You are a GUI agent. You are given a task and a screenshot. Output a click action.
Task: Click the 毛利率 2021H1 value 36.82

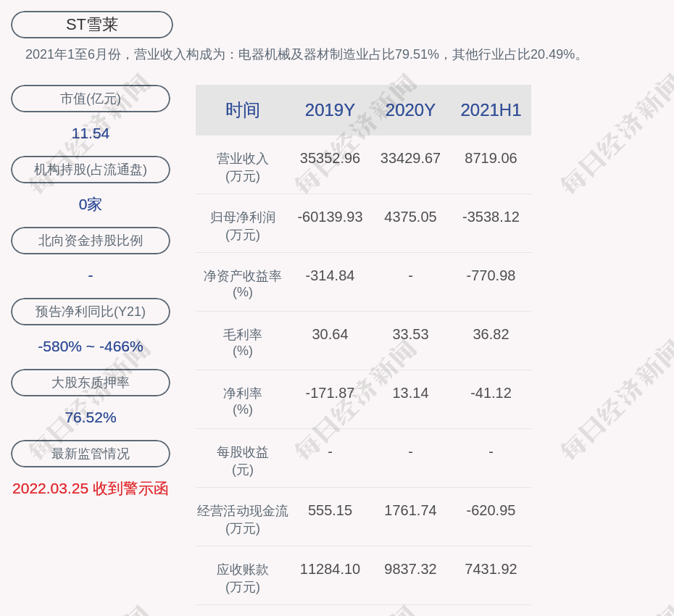tap(491, 334)
